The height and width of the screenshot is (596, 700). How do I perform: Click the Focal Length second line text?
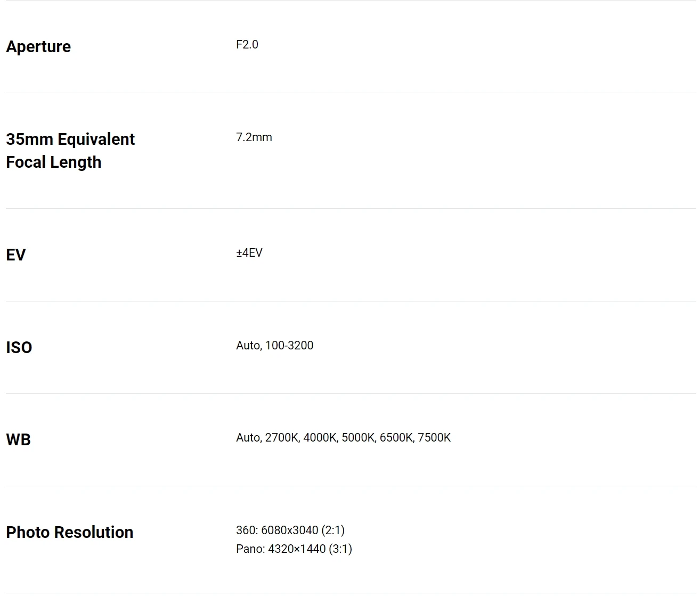[53, 162]
